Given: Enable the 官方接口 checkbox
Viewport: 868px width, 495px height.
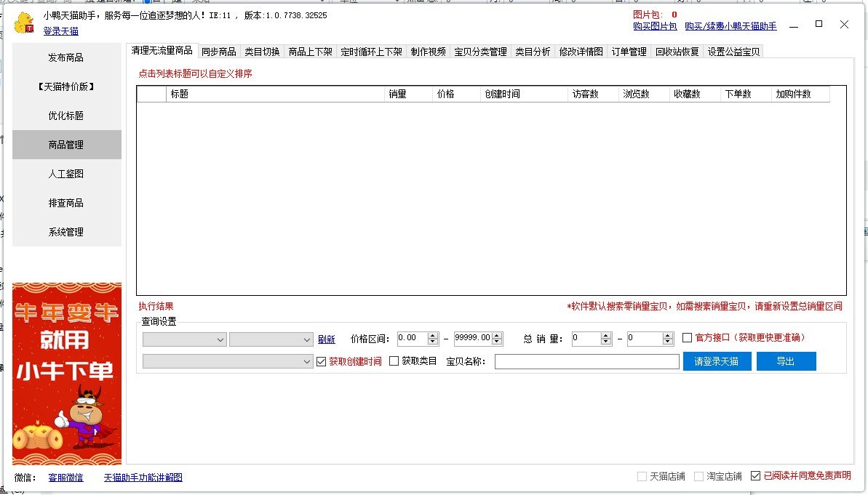Looking at the screenshot, I should [x=688, y=338].
